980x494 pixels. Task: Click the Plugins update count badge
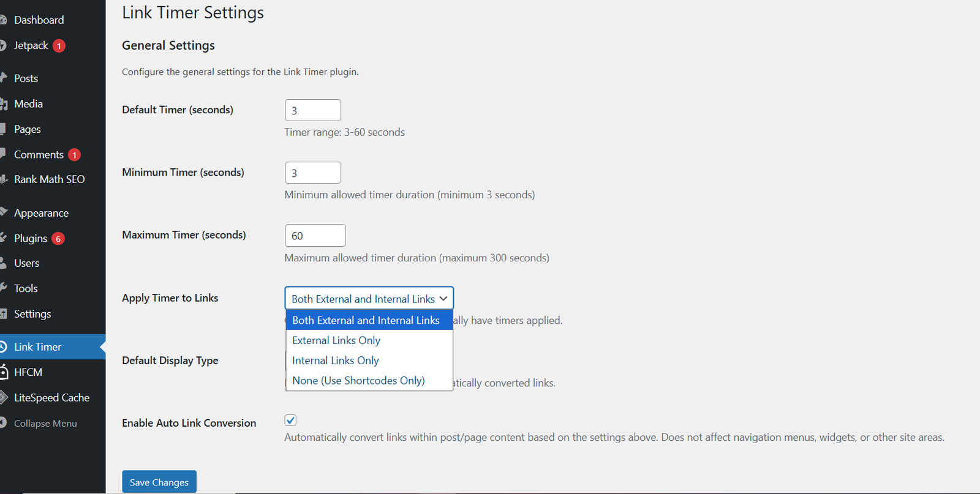click(x=58, y=239)
